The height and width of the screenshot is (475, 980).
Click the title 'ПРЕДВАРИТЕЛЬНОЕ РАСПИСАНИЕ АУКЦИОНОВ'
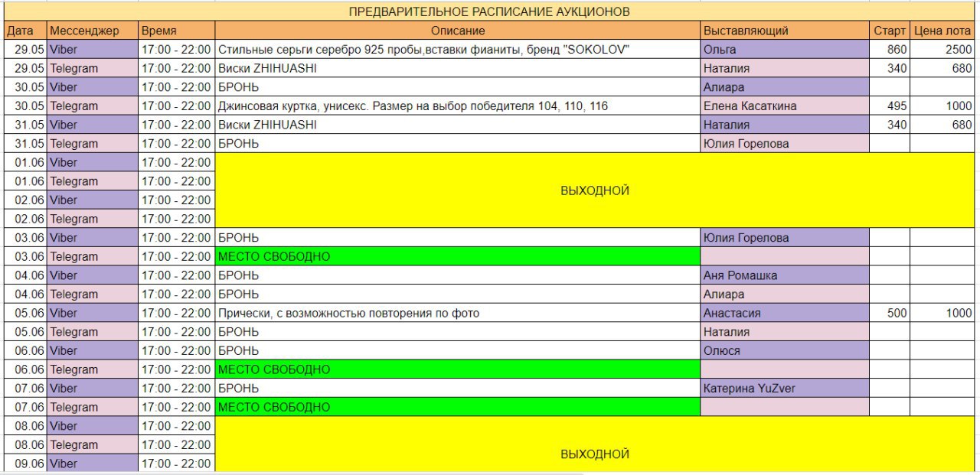(x=489, y=11)
